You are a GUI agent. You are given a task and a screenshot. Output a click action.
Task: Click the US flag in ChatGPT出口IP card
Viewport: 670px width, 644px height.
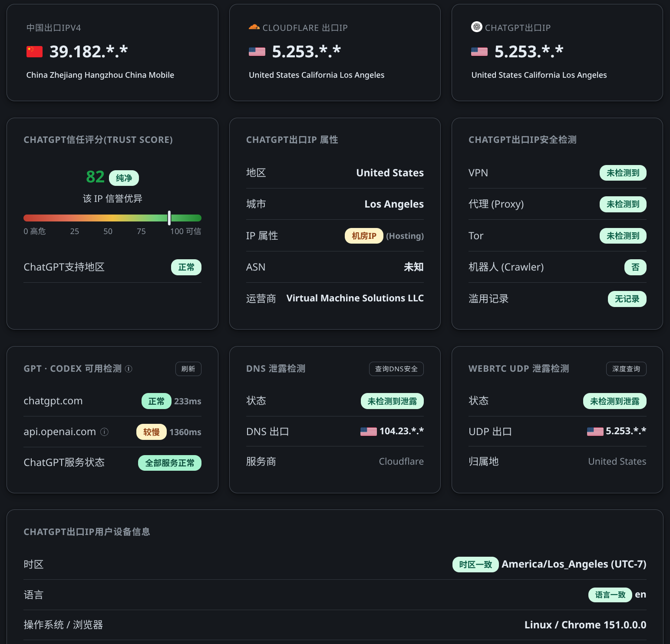[479, 52]
